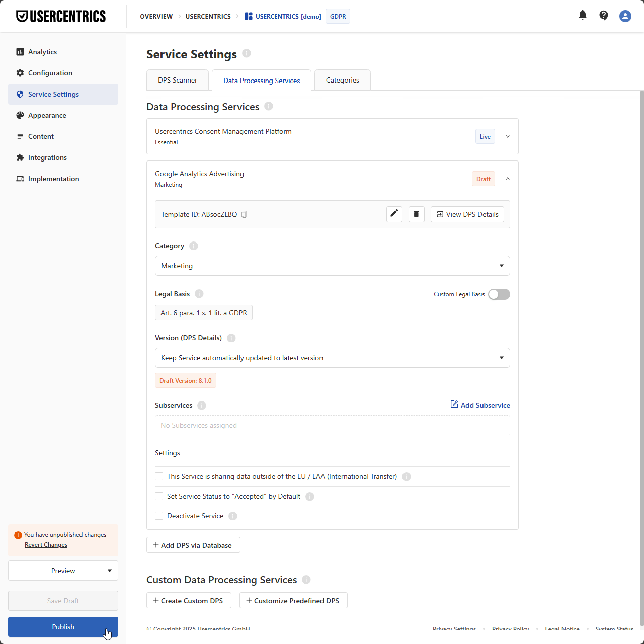Viewport: 644px width, 644px height.
Task: Click USERCENTRICS breadcrumb item
Action: point(208,16)
